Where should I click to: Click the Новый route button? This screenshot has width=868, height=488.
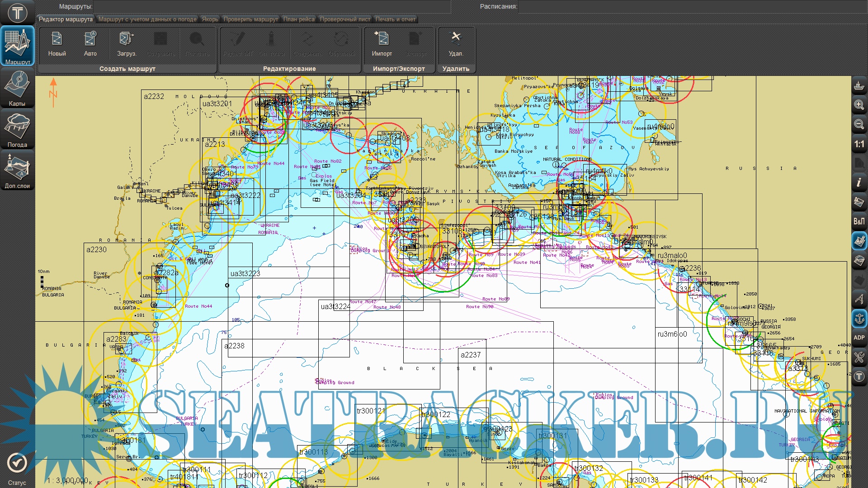57,44
